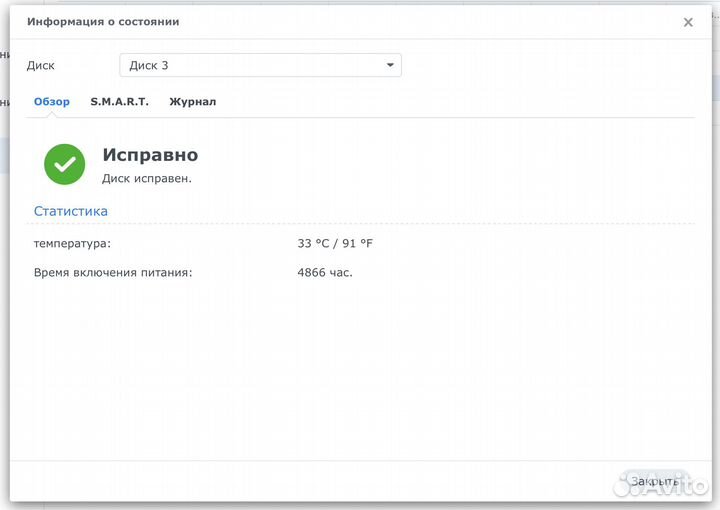Click the green checkmark health status icon
Screen dimensions: 720x510
pos(65,164)
